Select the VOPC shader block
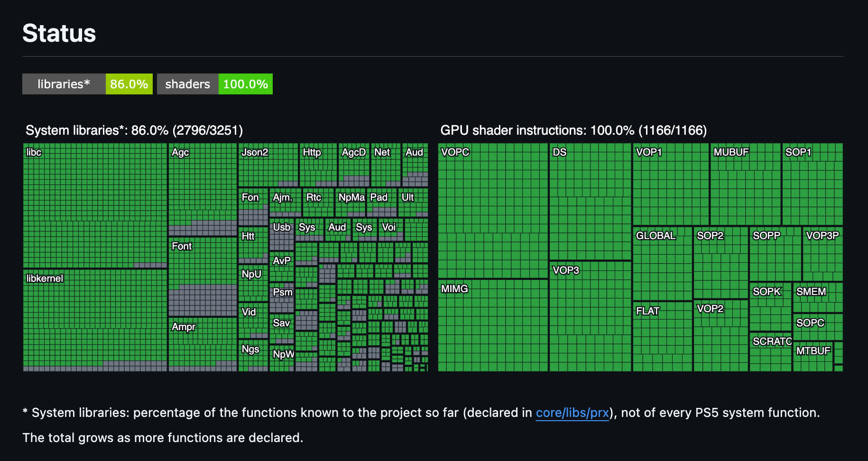 pos(493,211)
